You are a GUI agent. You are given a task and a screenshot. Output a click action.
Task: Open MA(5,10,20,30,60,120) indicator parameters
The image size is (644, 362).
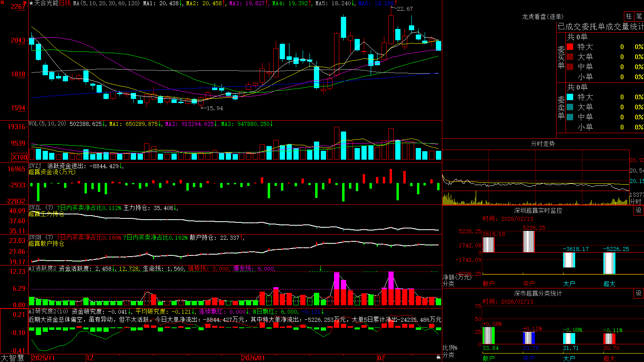pyautogui.click(x=106, y=3)
